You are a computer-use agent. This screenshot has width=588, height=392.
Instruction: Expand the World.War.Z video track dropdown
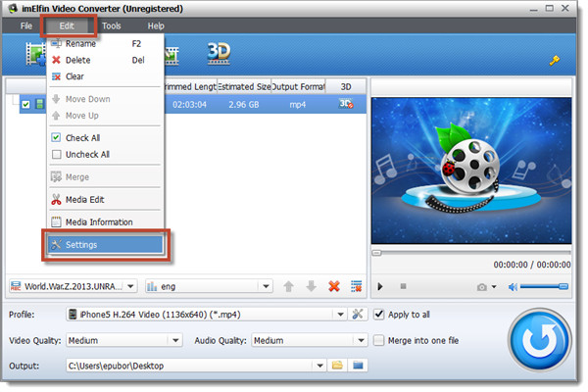pos(130,286)
